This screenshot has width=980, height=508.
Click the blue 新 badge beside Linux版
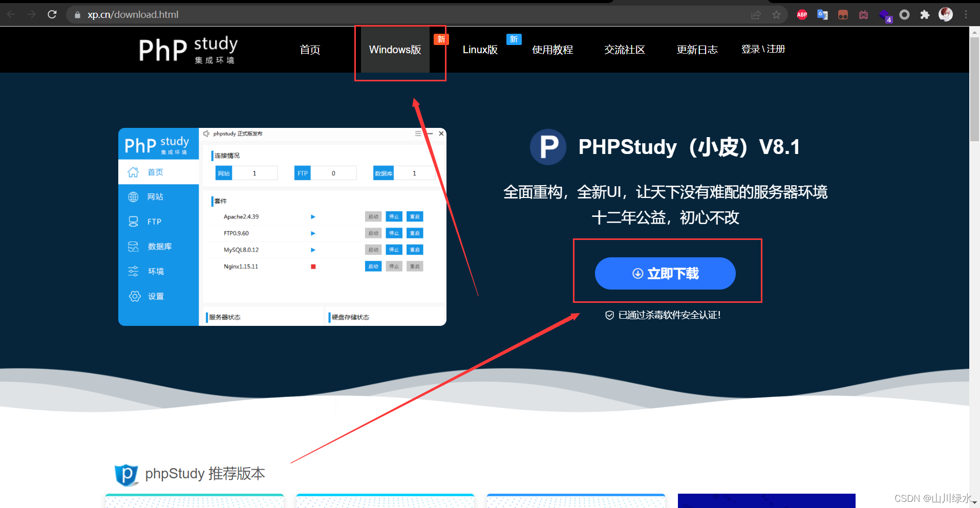[x=514, y=39]
